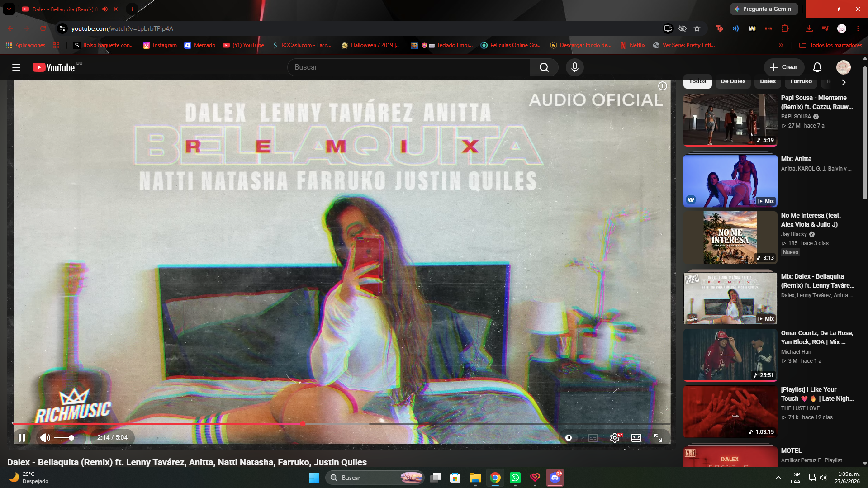Open the blue sound-wave extension
This screenshot has height=488, width=868.
pyautogui.click(x=736, y=28)
